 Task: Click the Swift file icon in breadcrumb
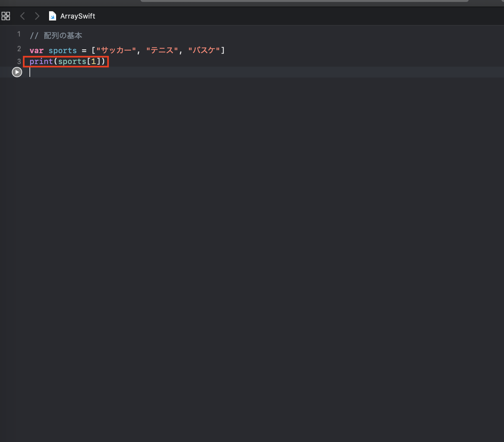point(52,16)
